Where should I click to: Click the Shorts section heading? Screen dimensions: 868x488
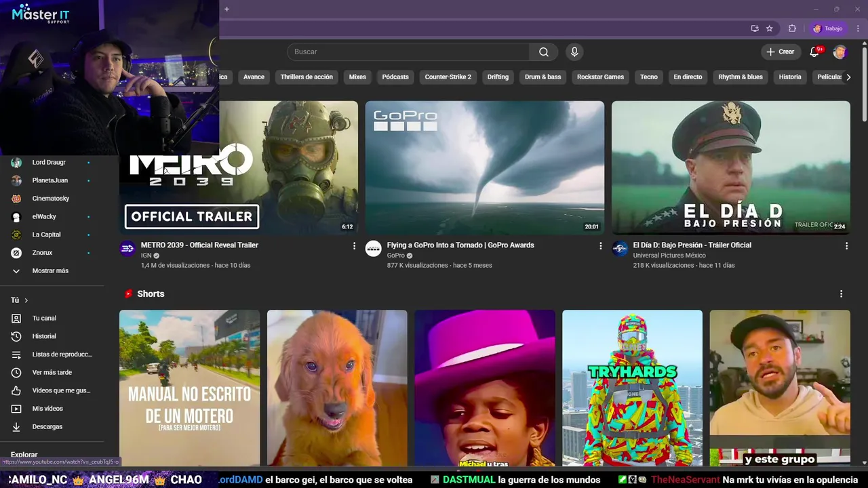151,294
